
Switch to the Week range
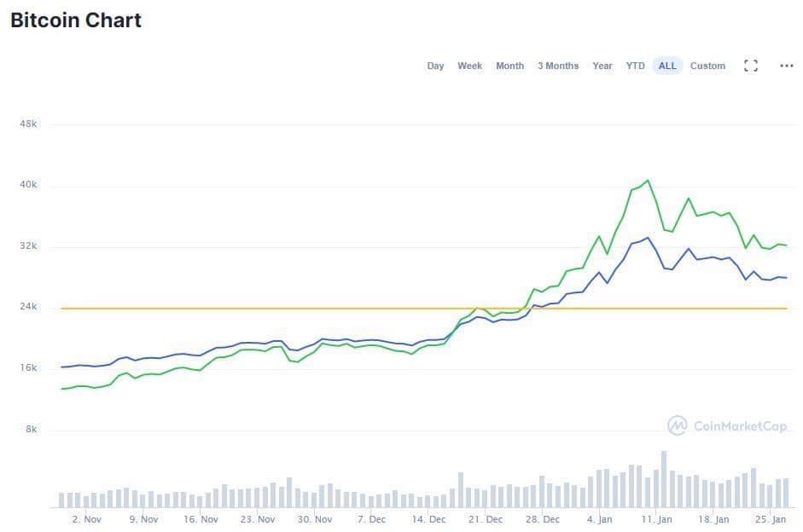coord(469,66)
